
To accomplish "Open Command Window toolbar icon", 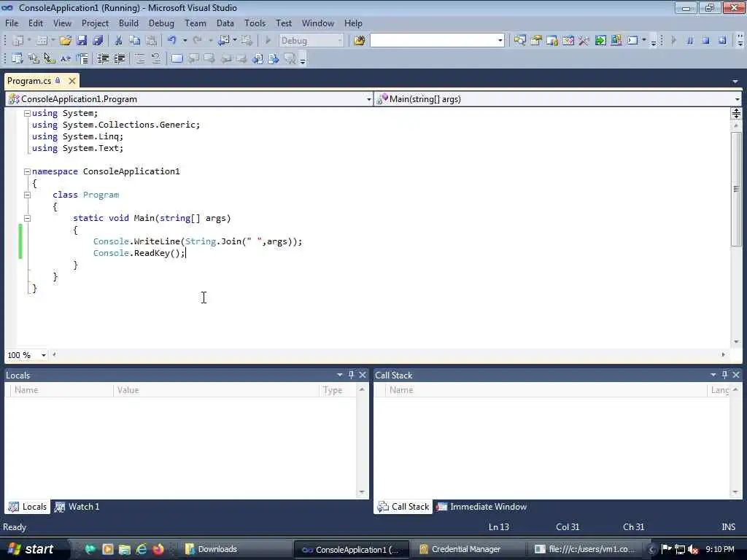I will click(632, 41).
